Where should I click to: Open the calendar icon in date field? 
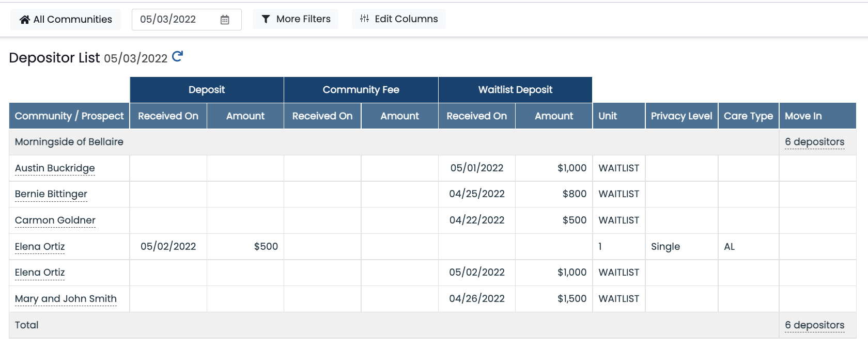(225, 20)
